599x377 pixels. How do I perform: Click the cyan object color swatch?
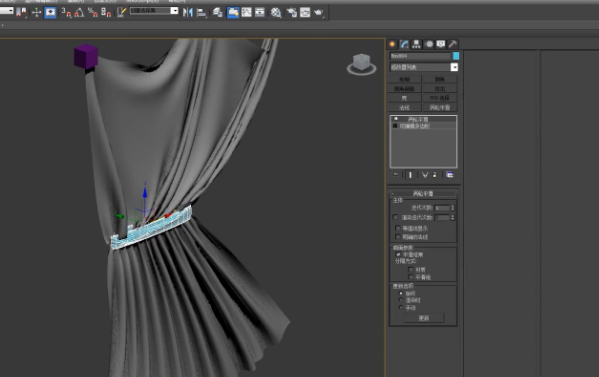456,56
